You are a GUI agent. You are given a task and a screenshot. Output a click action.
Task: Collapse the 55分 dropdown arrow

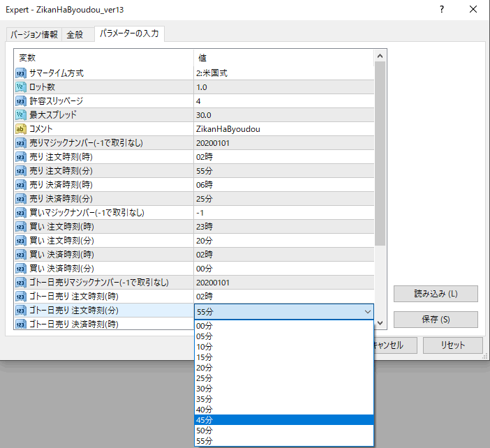[367, 312]
